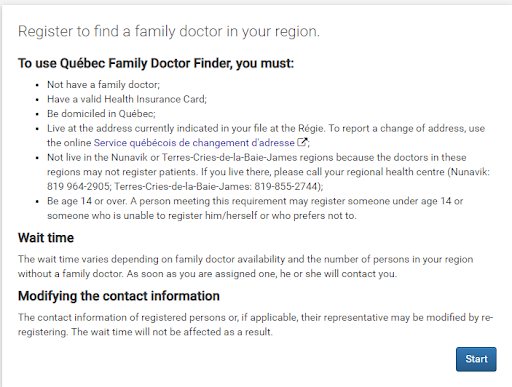Click the 'Be domiciled in Québec' requirement
512x387 pixels.
click(x=101, y=114)
